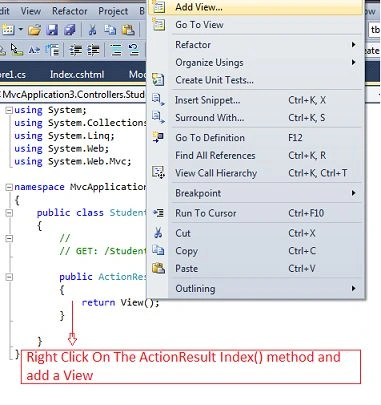Choose Go To Definition menu entry

255,138
